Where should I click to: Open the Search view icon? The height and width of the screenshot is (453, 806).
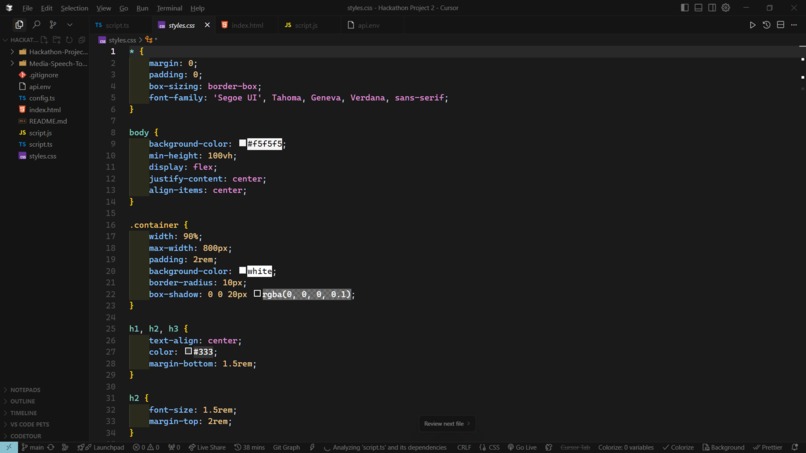(x=36, y=25)
